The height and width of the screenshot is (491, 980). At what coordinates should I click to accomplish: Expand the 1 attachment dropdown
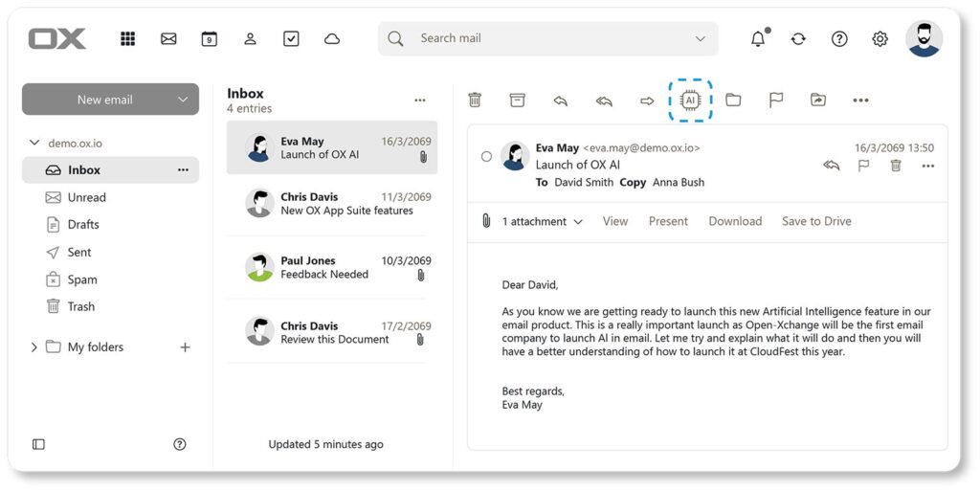coord(542,222)
